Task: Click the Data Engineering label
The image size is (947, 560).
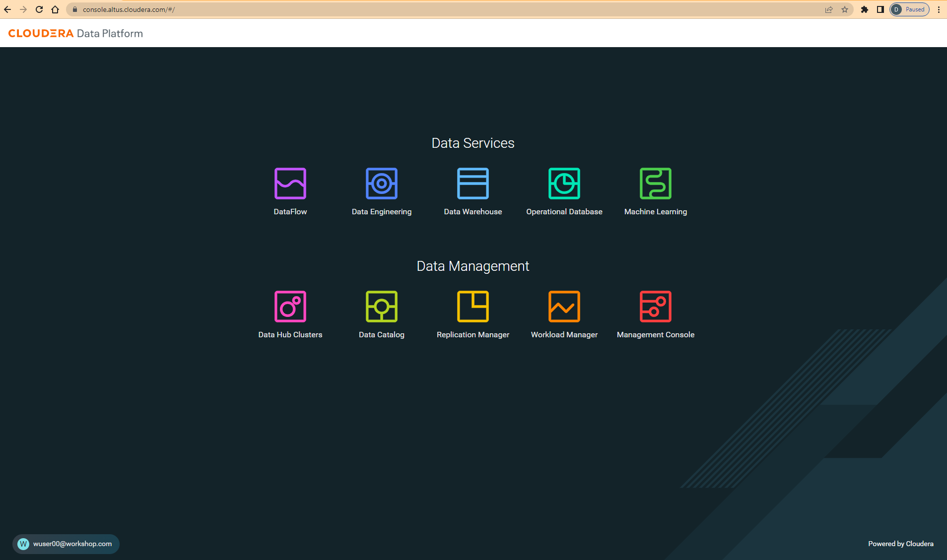Action: [382, 212]
